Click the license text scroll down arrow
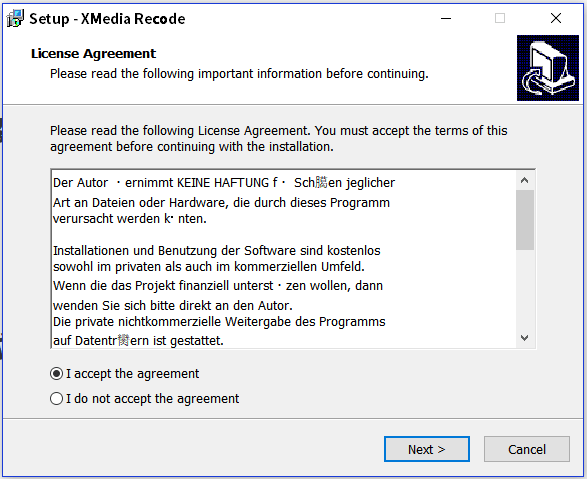This screenshot has height=479, width=587. coord(524,338)
